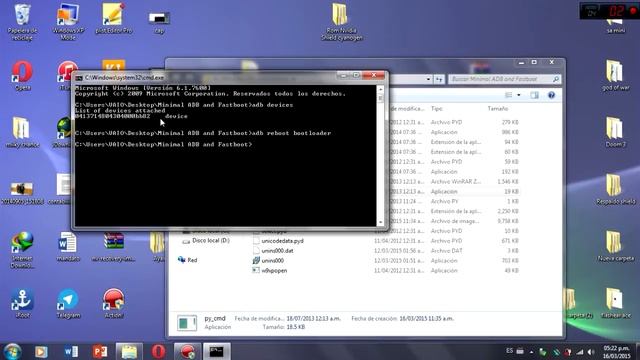Open PowerPoint from the taskbar
Screen dimensions: 640x360
tap(100, 351)
